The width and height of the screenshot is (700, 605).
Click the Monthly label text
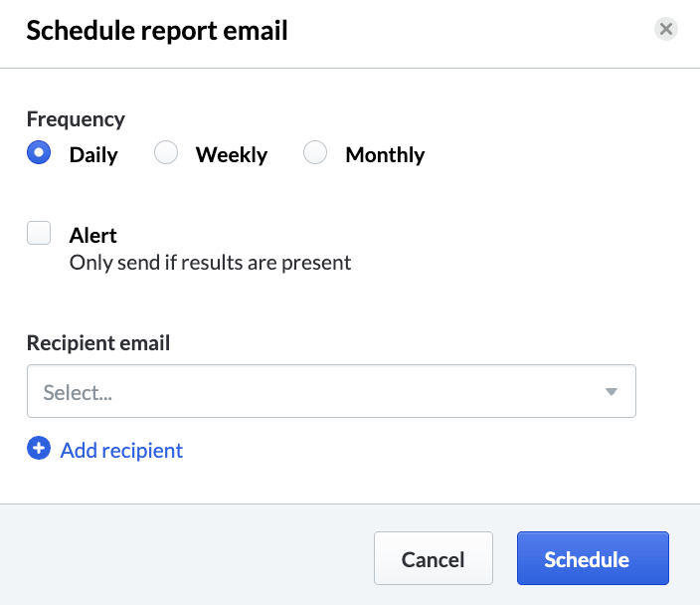pos(385,155)
